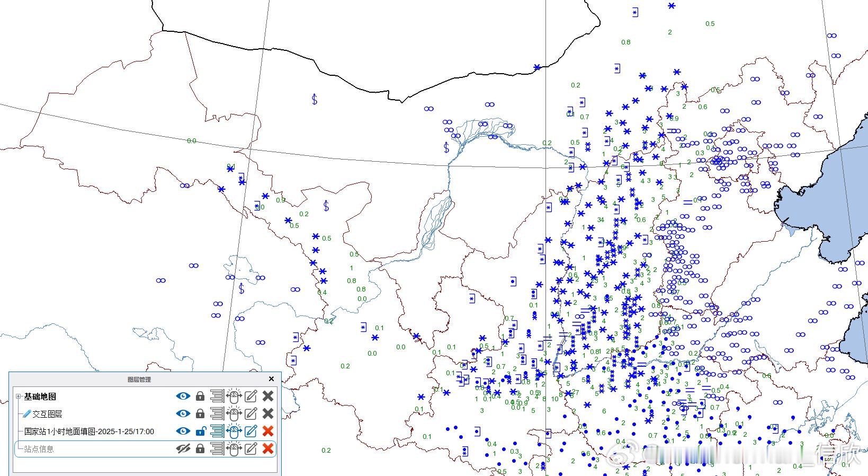The image size is (868, 476).
Task: Open the edit icon for 站点信息
Action: click(x=251, y=448)
